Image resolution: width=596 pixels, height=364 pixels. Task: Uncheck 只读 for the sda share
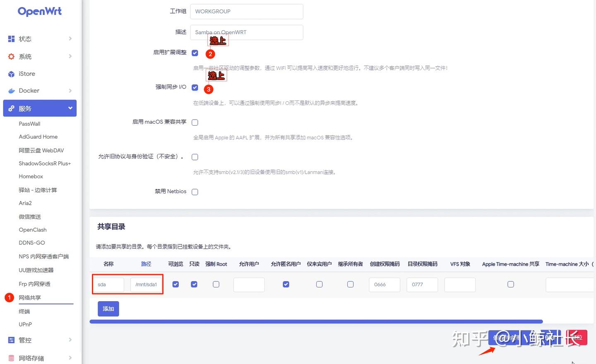click(x=194, y=284)
